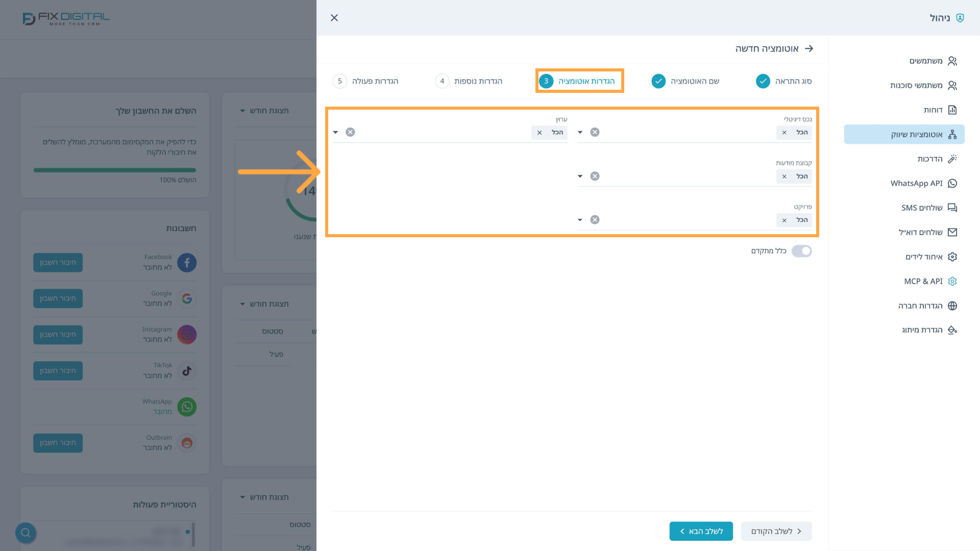Click the ניהול shield icon in header
980x551 pixels.
[x=960, y=18]
